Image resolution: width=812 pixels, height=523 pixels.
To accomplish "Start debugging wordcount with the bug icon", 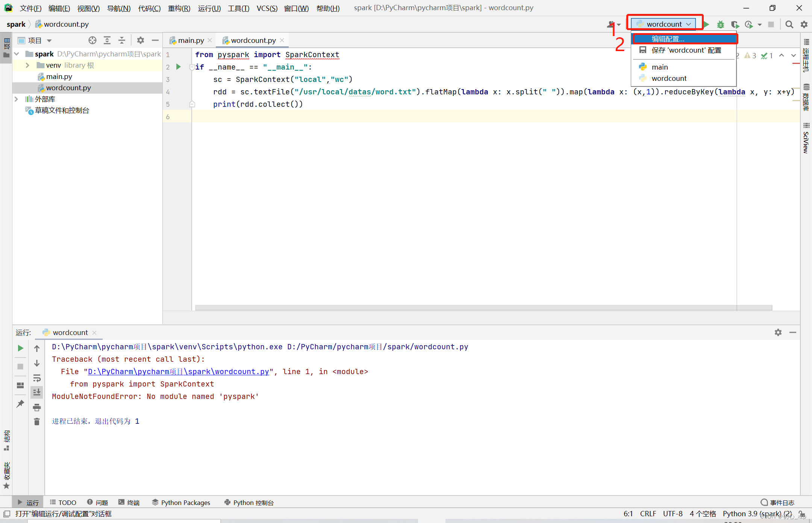I will coord(721,24).
